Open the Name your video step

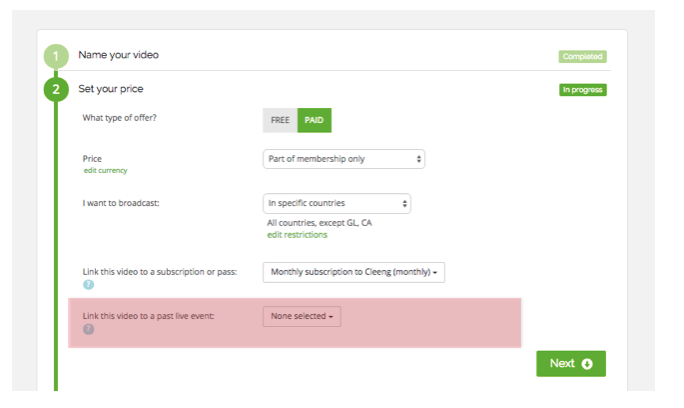(118, 55)
